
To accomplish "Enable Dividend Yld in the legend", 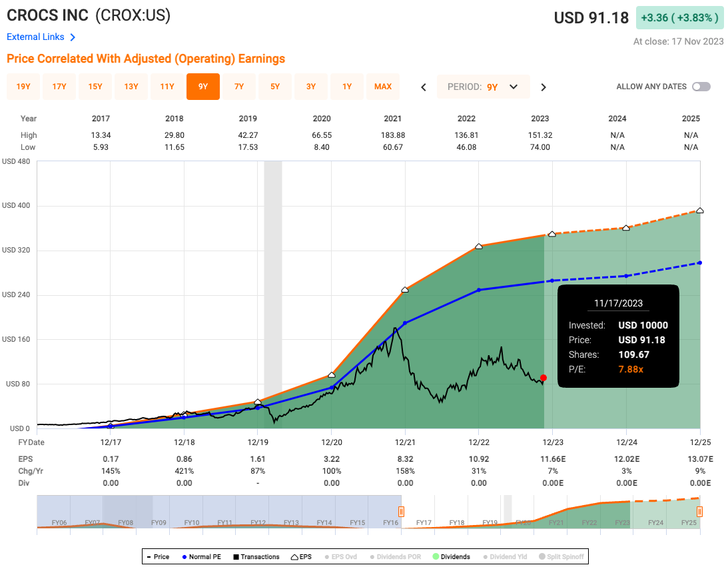I will (x=505, y=556).
